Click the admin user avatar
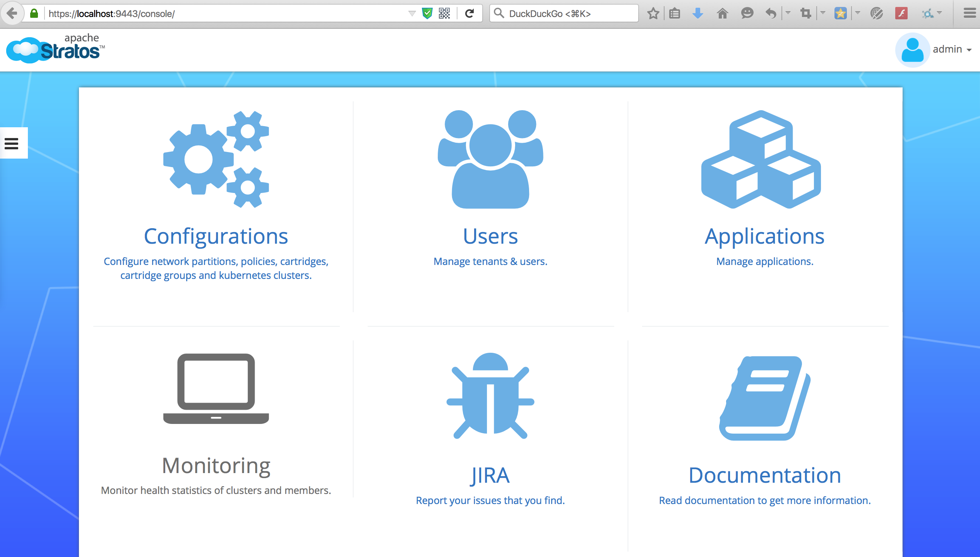 pos(912,50)
